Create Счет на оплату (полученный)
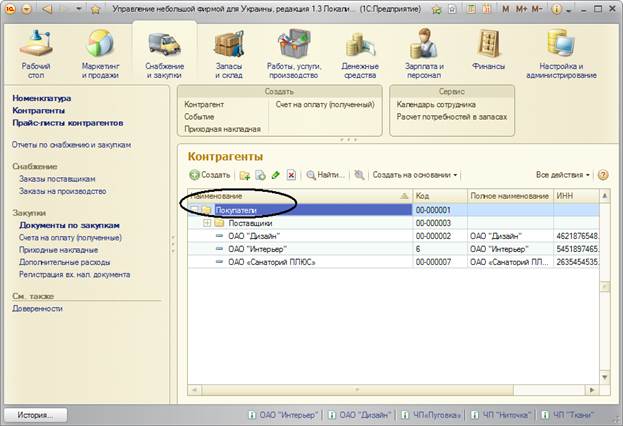623x426 pixels. click(325, 105)
